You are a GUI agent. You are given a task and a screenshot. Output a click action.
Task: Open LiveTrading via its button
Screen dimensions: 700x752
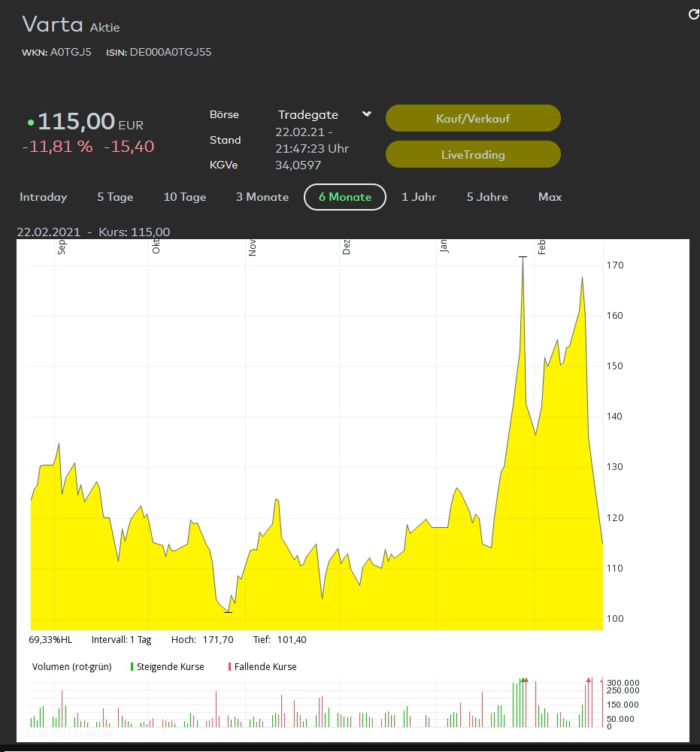pos(473,155)
